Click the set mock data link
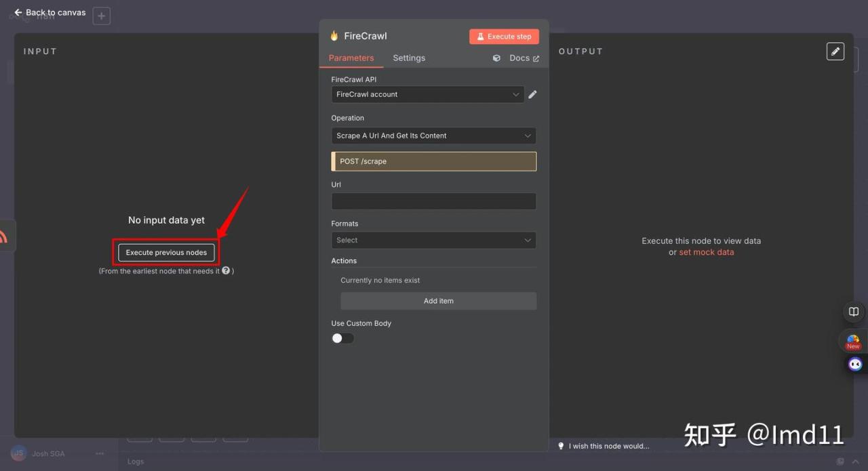 click(x=706, y=252)
